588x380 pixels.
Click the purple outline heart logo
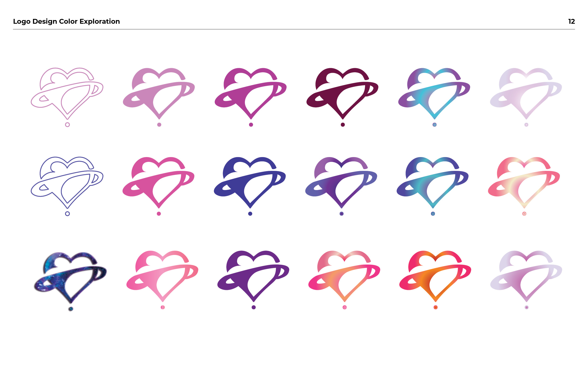coord(67,183)
